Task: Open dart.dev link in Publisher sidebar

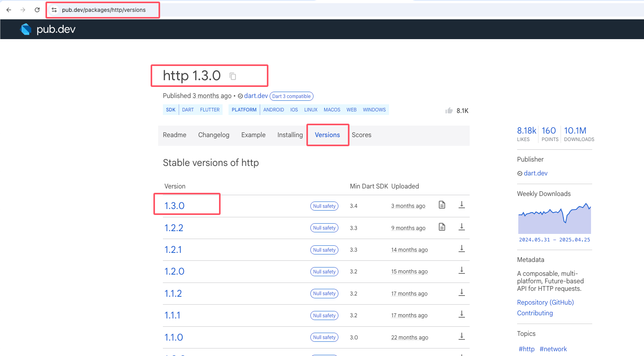Action: [x=535, y=173]
